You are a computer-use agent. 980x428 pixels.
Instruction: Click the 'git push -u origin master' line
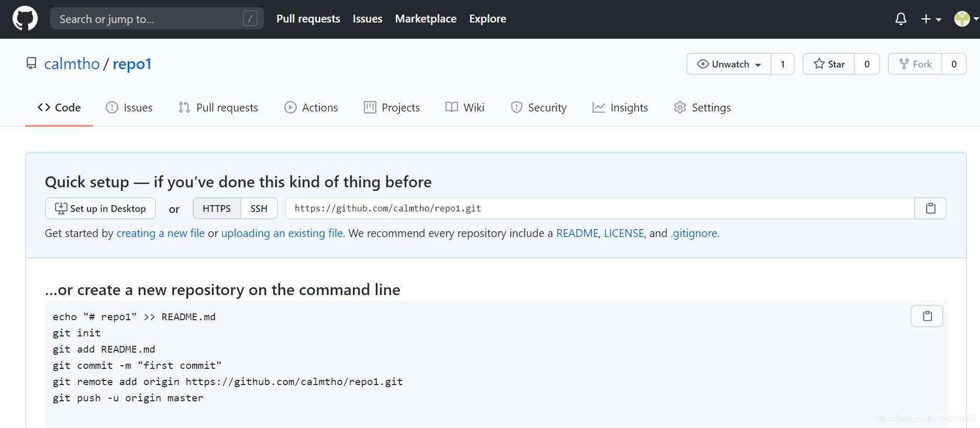(128, 398)
